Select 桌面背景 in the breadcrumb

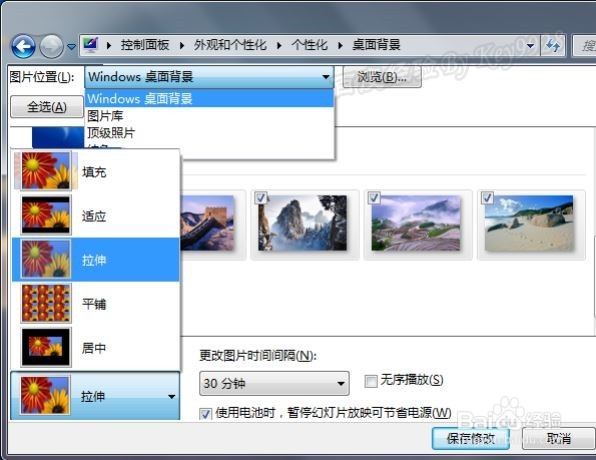(376, 45)
